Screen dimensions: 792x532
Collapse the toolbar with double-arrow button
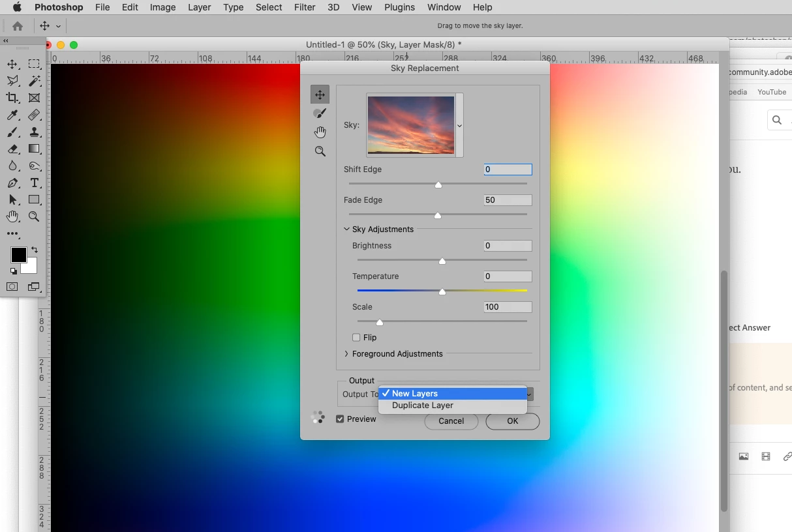click(5, 40)
